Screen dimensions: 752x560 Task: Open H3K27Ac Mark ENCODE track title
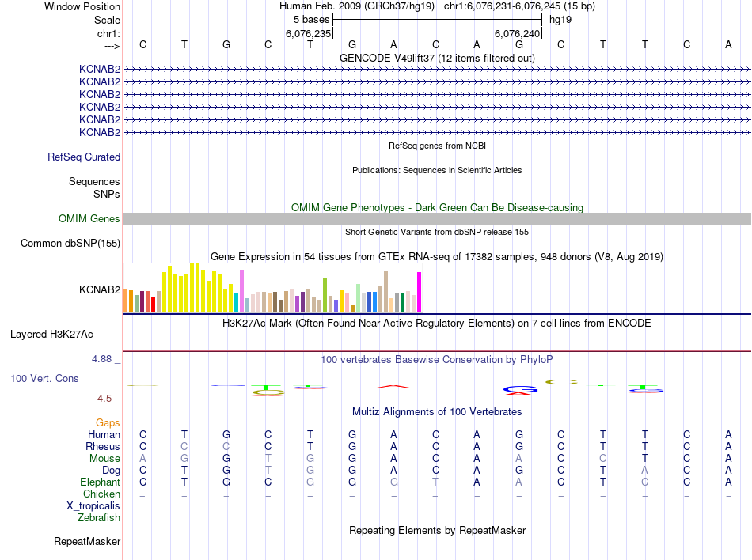pos(437,323)
